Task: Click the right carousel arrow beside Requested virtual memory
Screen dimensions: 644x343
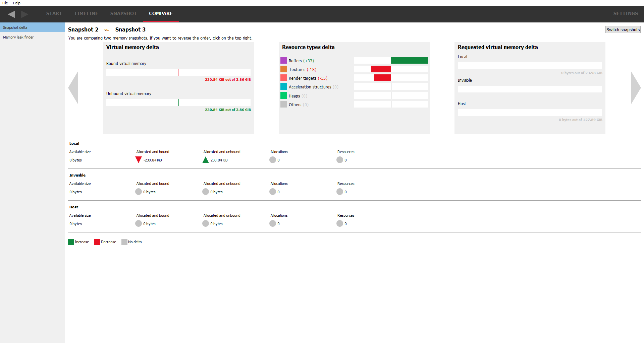Action: (x=635, y=88)
